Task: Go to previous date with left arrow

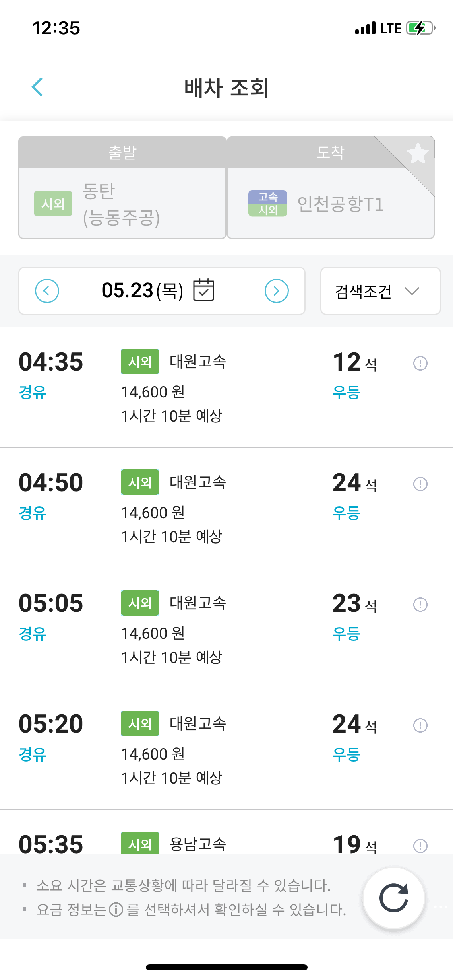Action: (47, 290)
